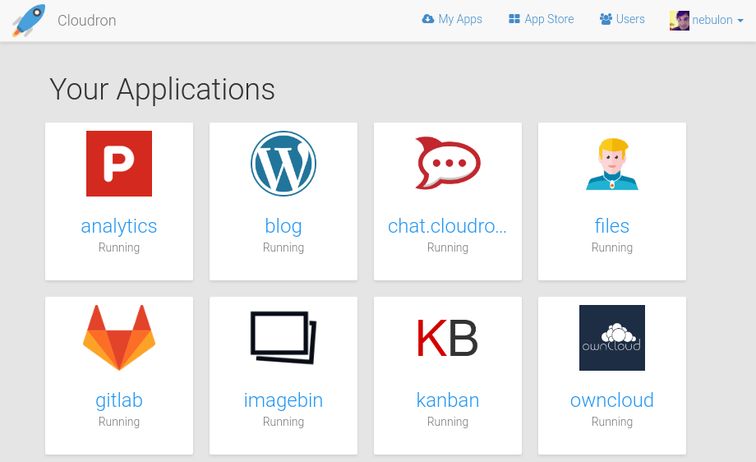756x462 pixels.
Task: Click the imagebin stacked frames icon
Action: (283, 338)
